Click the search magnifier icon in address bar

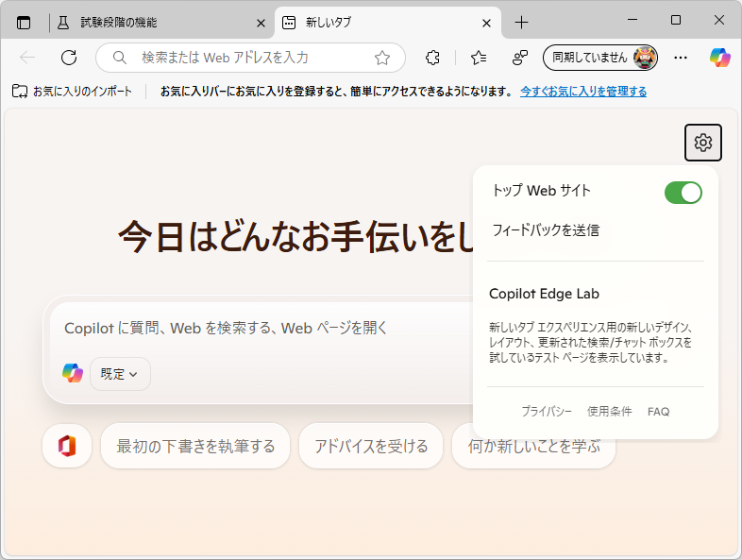pos(120,58)
